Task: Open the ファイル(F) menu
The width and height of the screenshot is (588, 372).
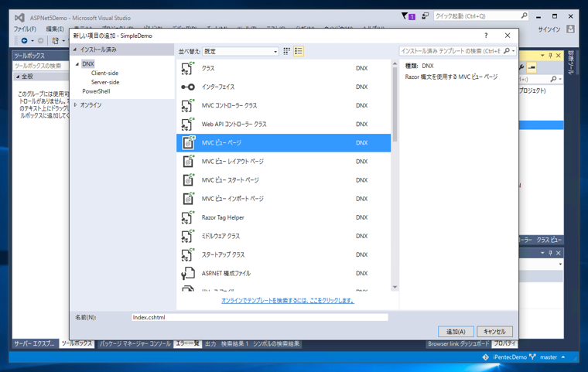Action: 25,29
